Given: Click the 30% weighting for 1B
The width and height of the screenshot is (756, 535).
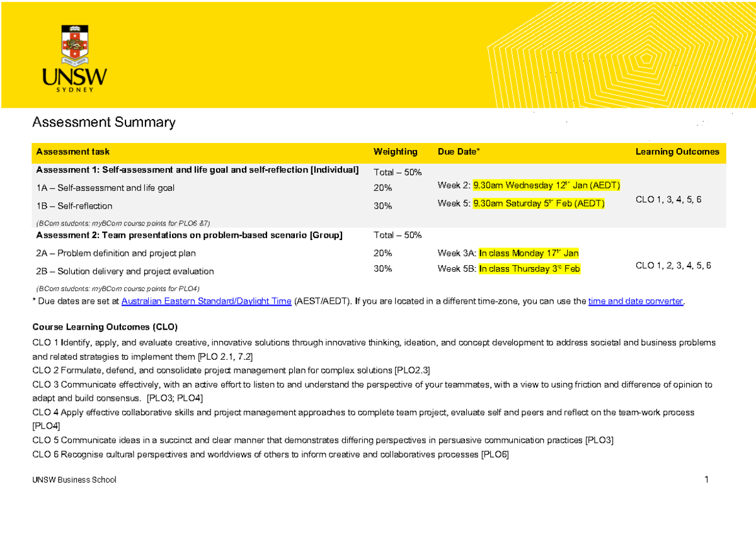Looking at the screenshot, I should (382, 206).
